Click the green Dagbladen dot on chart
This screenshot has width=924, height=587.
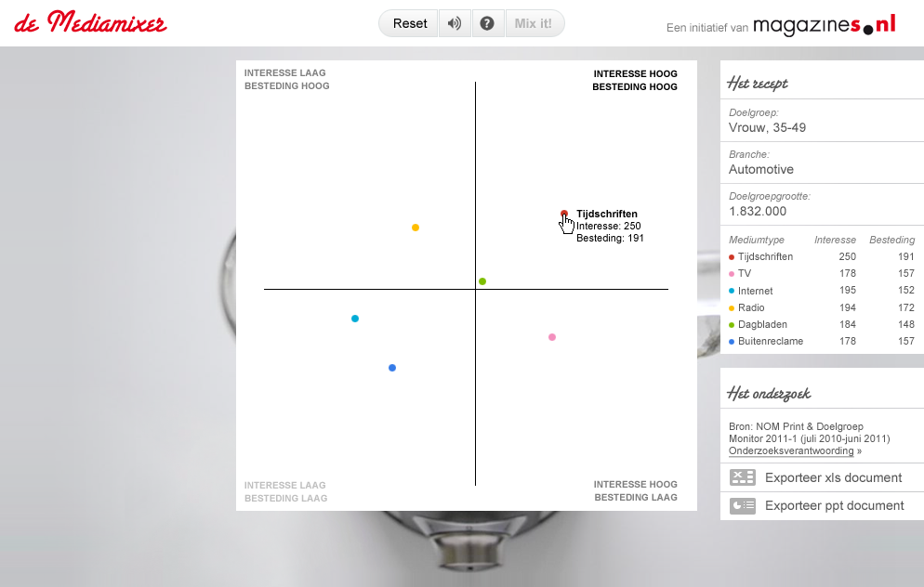(482, 281)
